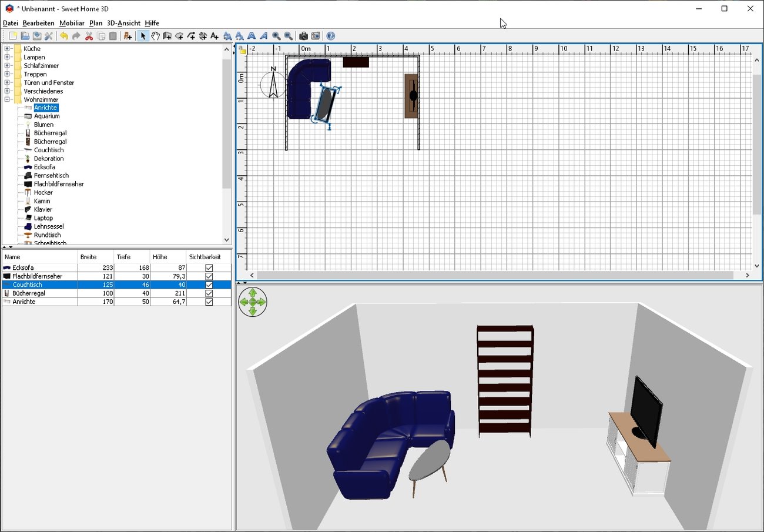The height and width of the screenshot is (532, 764).
Task: Uncheck visibility for the Anrichte row
Action: (209, 301)
